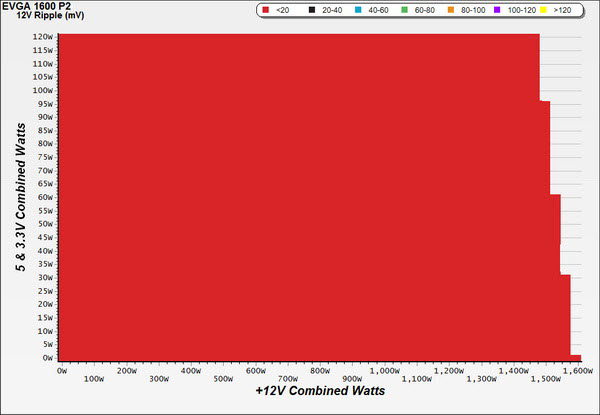Click the 115w y-axis label
Screen dimensions: 600x415
pyautogui.click(x=42, y=50)
